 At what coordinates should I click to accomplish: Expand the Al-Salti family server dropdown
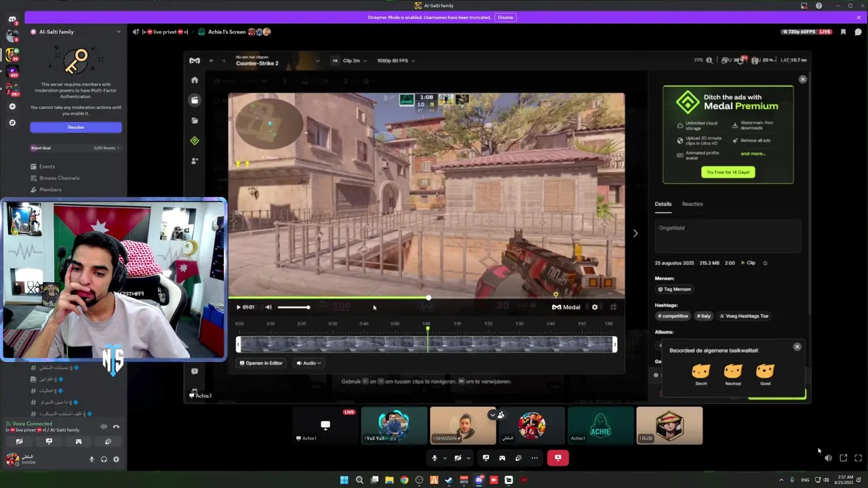point(119,32)
